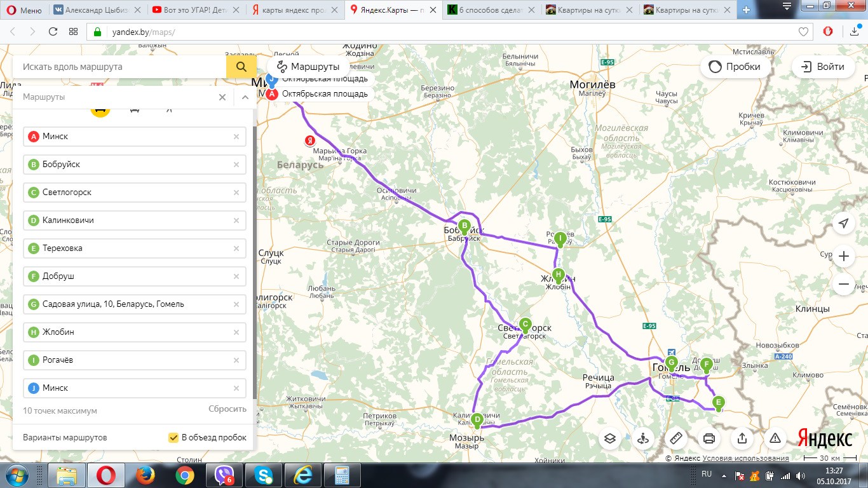This screenshot has height=488, width=868.
Task: Zoom in the map with plus
Action: 844,256
